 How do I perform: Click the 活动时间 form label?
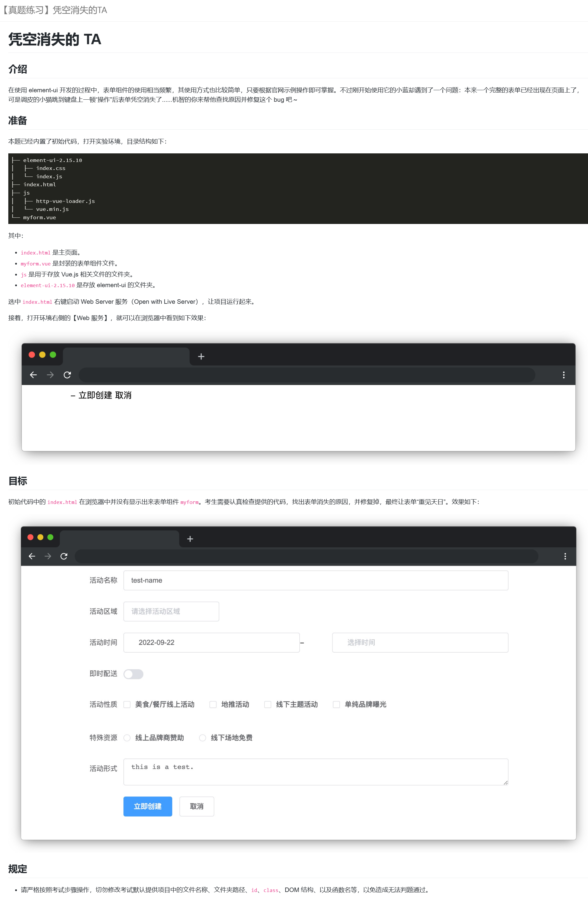click(x=103, y=642)
